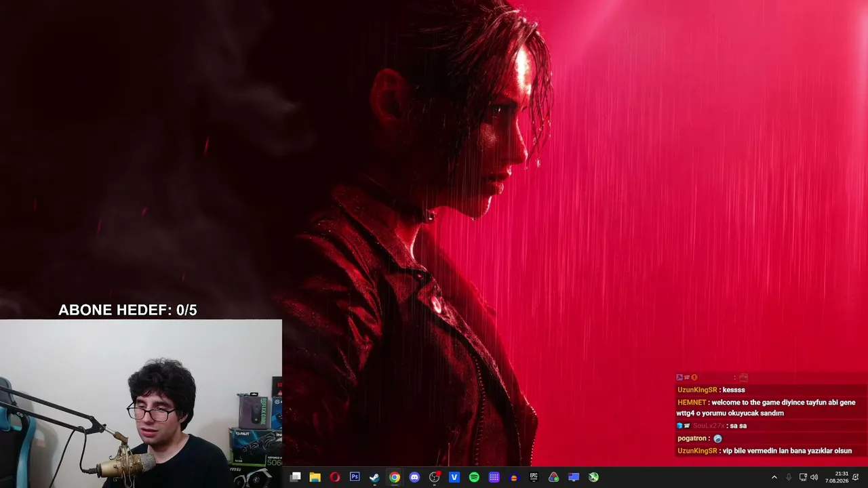Open OBS Studio taskbar icon
Image resolution: width=868 pixels, height=488 pixels.
tap(435, 477)
